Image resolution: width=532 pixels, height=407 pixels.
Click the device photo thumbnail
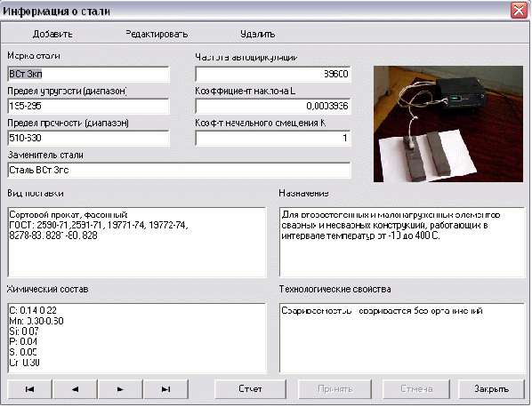(448, 124)
